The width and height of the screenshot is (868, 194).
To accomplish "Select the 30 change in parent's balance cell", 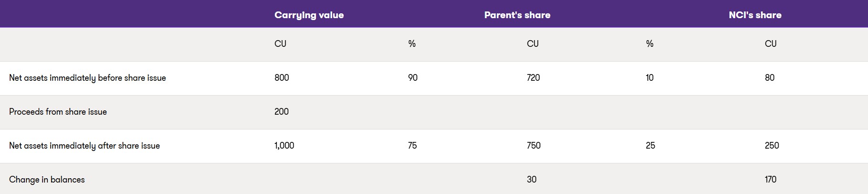I will (x=532, y=180).
